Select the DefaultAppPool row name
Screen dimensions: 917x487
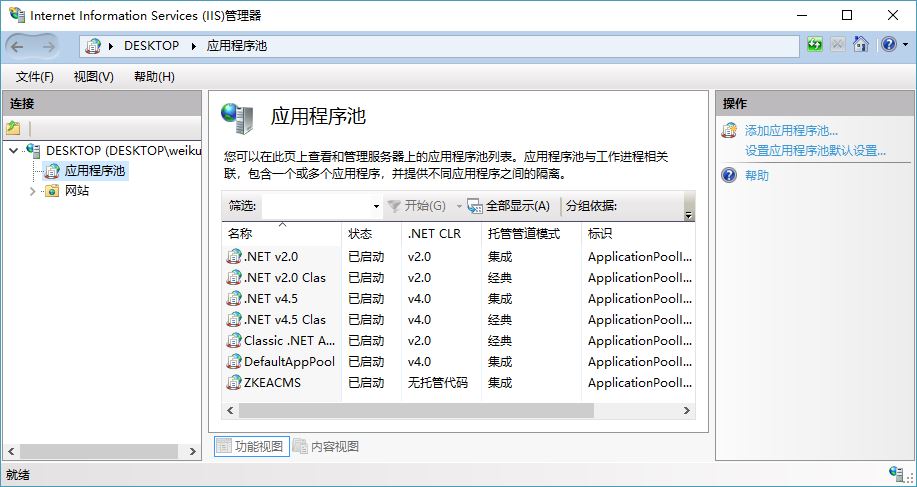[289, 361]
